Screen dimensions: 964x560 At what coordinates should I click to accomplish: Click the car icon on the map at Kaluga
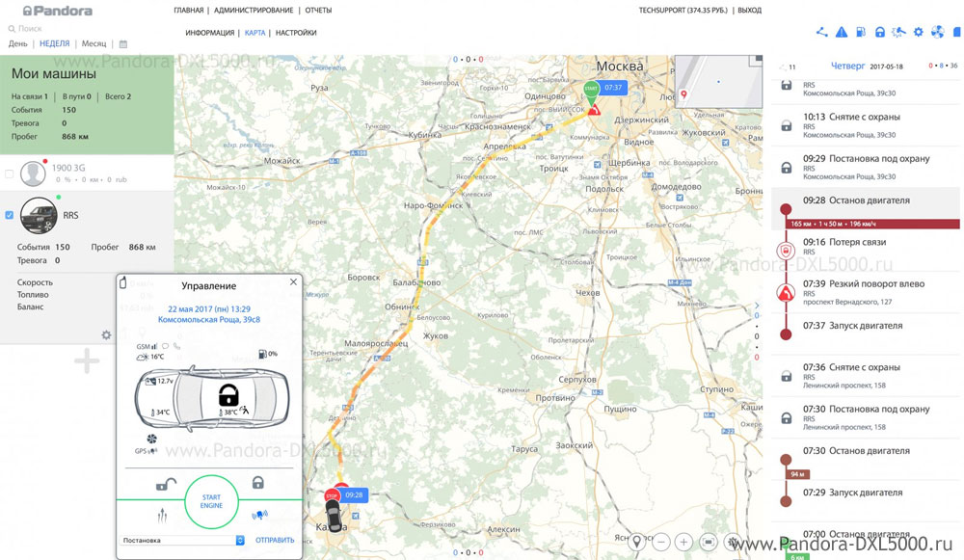point(334,517)
